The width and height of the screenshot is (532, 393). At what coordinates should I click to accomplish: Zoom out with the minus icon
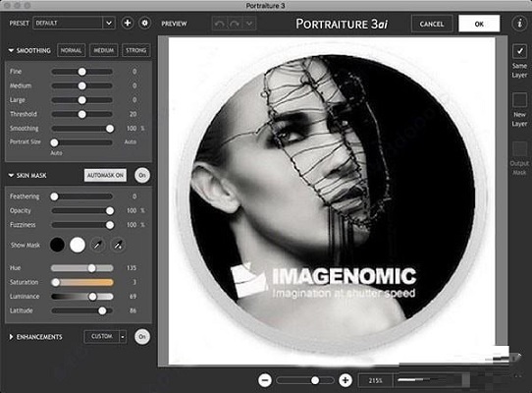(x=265, y=380)
